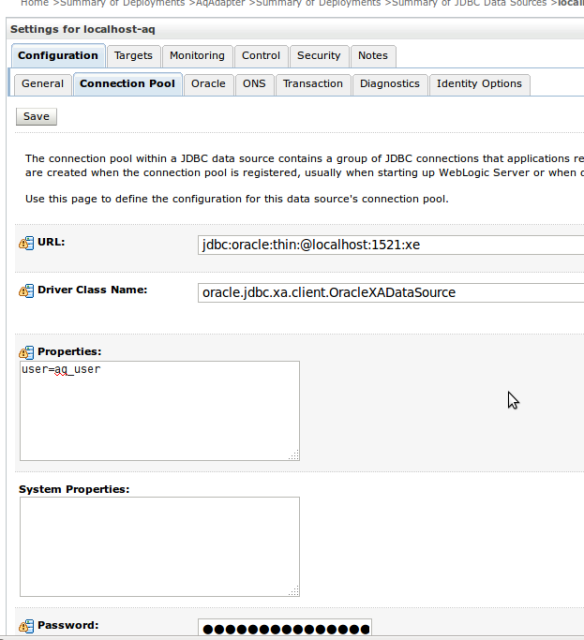Open the Oracle sub-tab
The width and height of the screenshot is (584, 640).
point(208,84)
